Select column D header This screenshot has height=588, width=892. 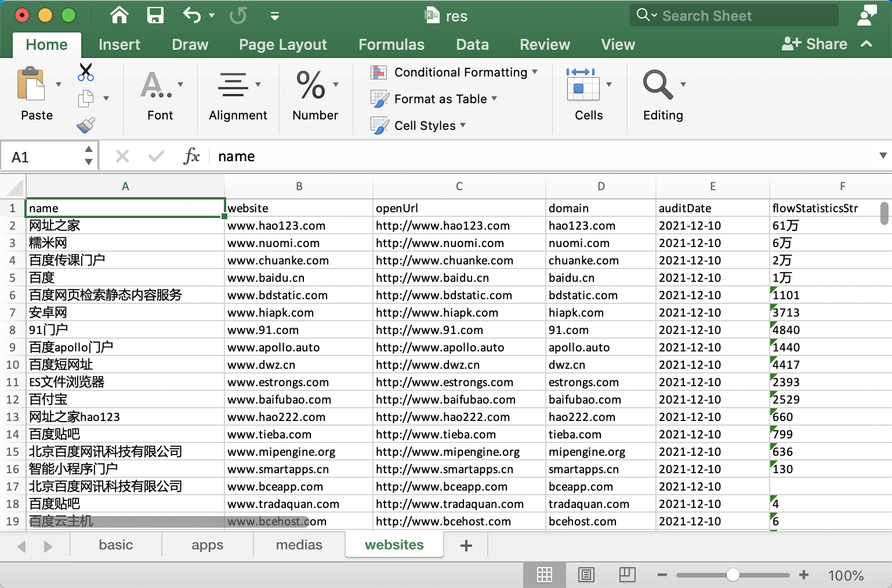(x=601, y=187)
